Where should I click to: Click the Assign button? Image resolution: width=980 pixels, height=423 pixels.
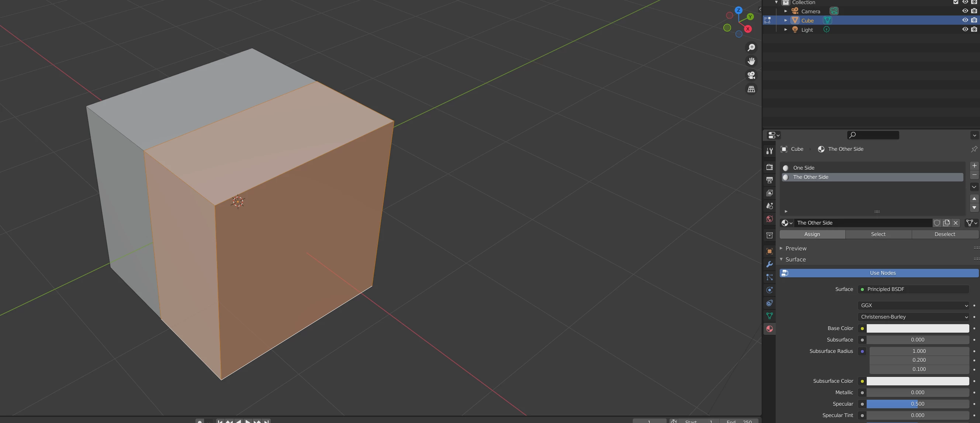pyautogui.click(x=812, y=234)
